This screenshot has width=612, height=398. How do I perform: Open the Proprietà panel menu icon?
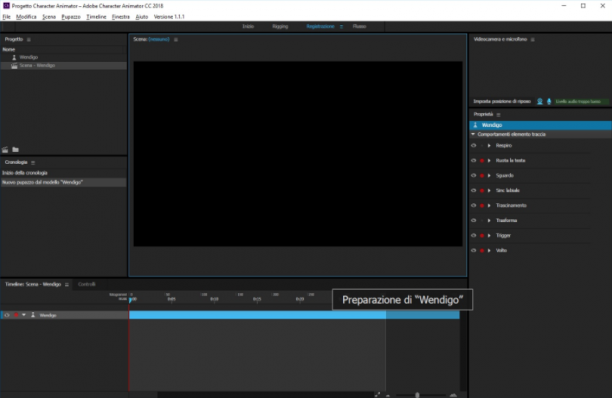click(498, 115)
